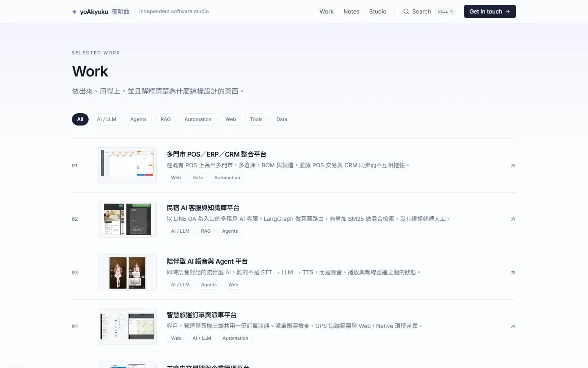Filter projects by Automation

pyautogui.click(x=198, y=119)
